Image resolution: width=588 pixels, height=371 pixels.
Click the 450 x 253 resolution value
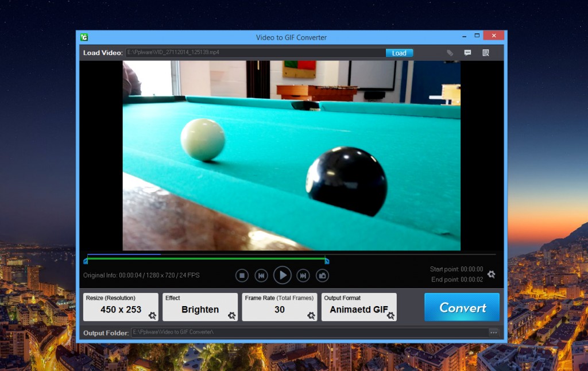[121, 310]
